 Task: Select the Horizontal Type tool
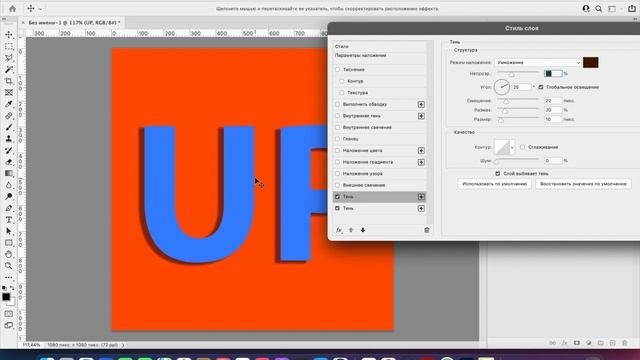tap(9, 220)
